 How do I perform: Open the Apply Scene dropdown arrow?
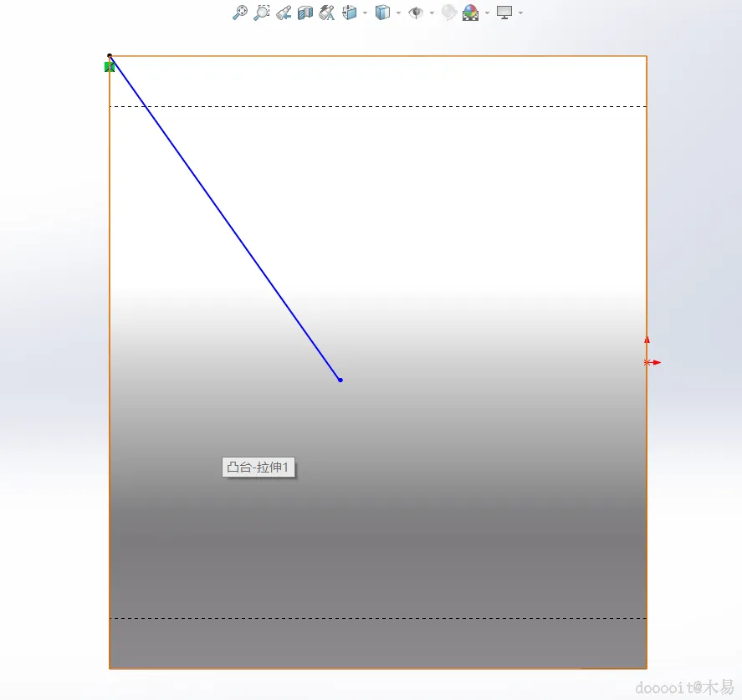pyautogui.click(x=487, y=13)
